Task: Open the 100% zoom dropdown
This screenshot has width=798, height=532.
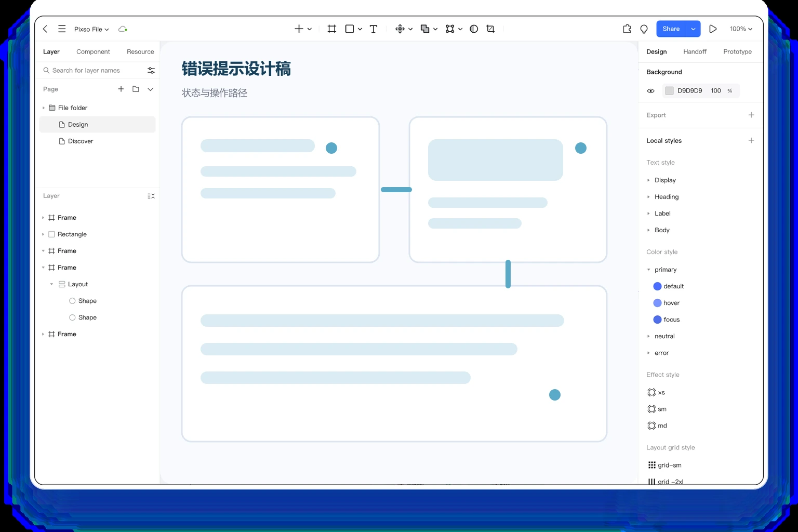Action: [x=741, y=29]
